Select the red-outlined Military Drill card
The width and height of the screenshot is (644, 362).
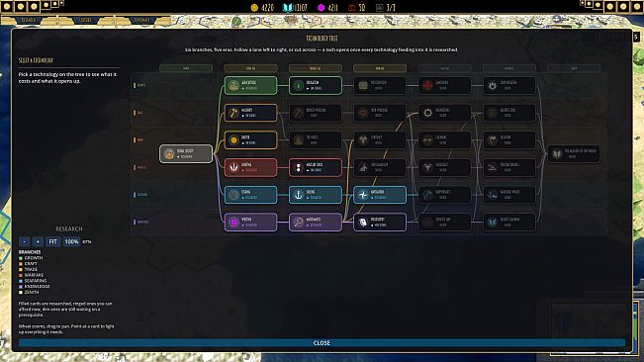(x=315, y=167)
